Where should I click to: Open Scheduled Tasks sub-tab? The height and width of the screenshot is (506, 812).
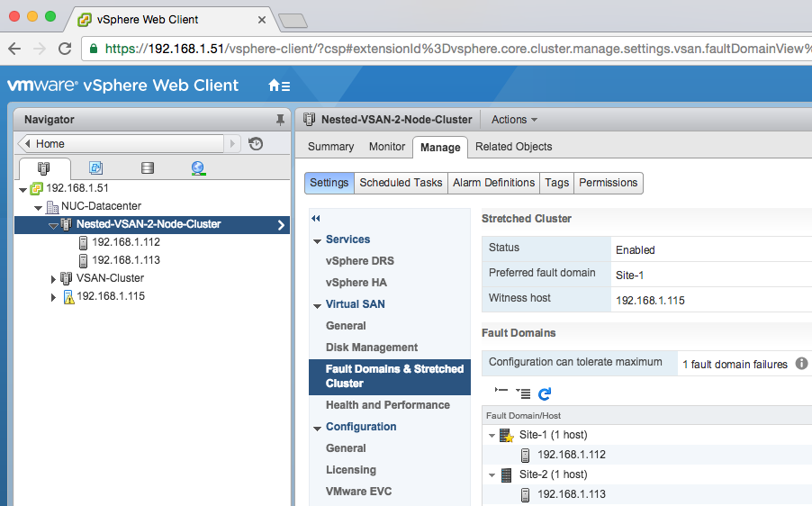coord(401,183)
